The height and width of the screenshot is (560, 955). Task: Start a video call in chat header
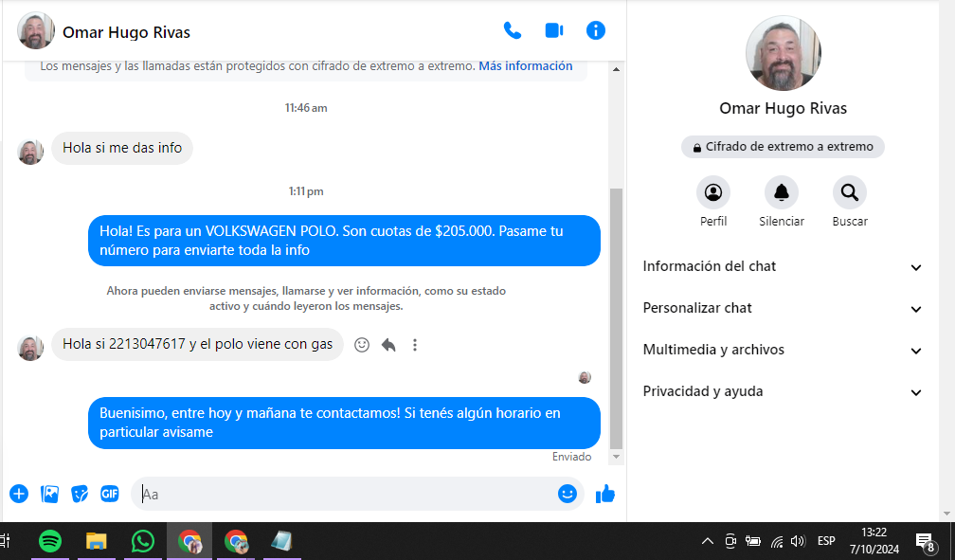pos(554,30)
